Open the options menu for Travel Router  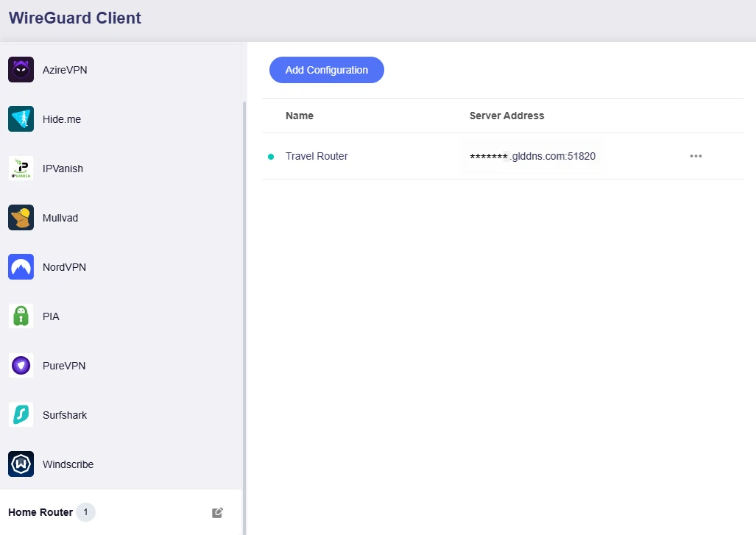coord(695,155)
